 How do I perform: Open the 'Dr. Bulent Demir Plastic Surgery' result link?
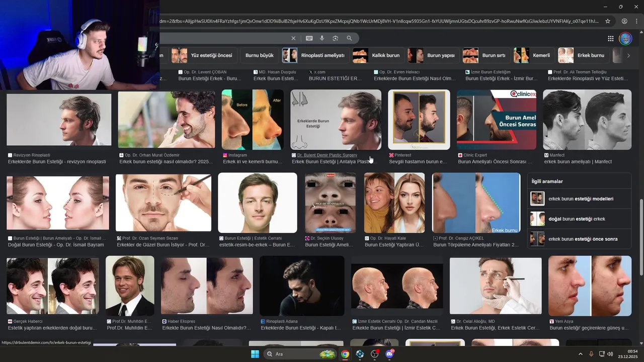click(x=327, y=155)
